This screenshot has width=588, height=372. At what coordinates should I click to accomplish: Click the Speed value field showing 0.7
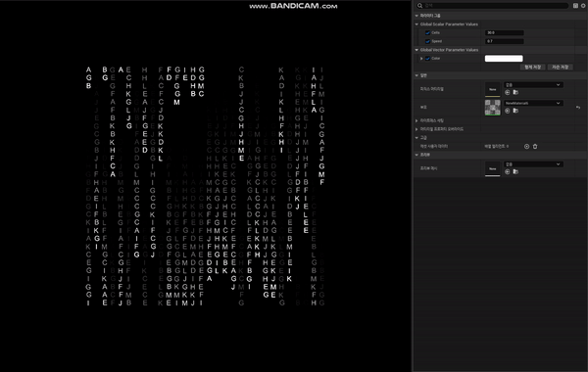pyautogui.click(x=504, y=41)
